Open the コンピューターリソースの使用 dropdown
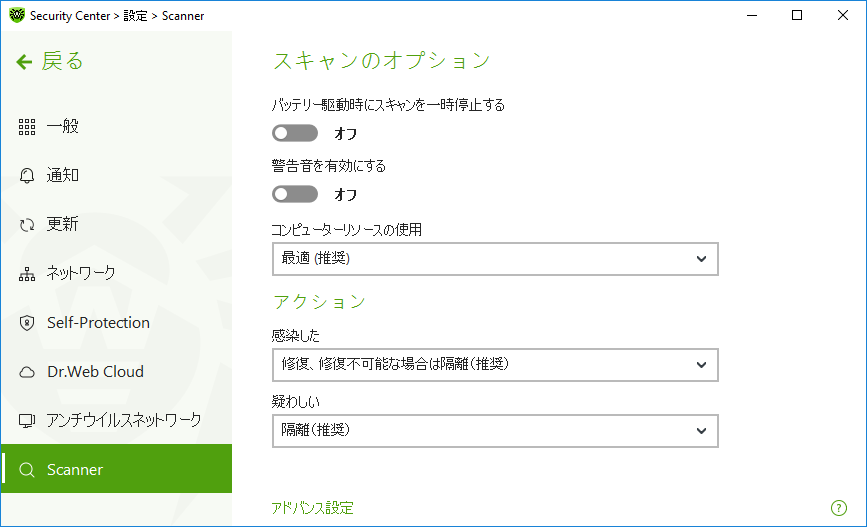This screenshot has height=527, width=867. click(x=495, y=258)
